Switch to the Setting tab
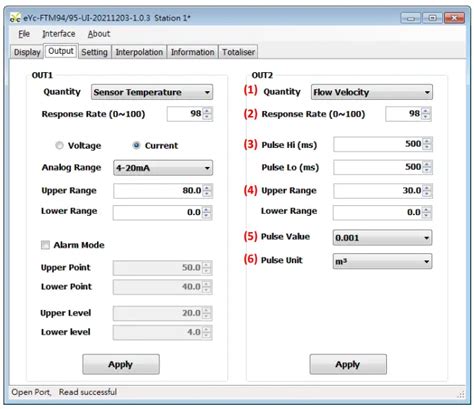 pyautogui.click(x=94, y=52)
